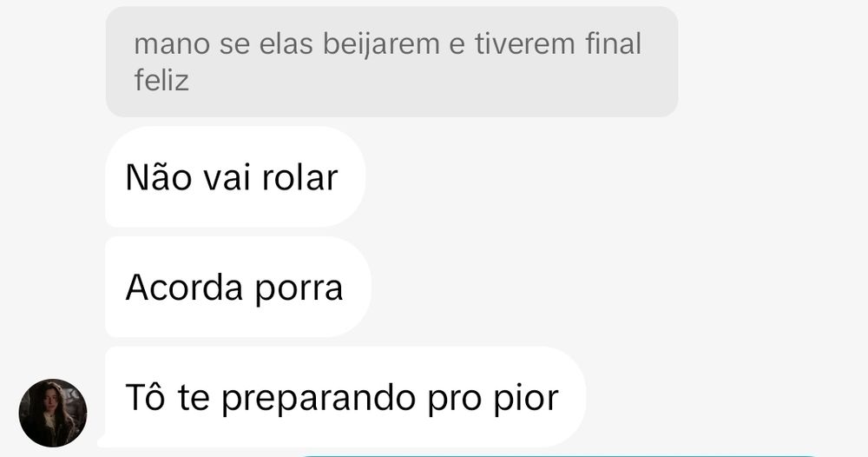Click the word 'Tô' beside the avatar

pos(145,396)
